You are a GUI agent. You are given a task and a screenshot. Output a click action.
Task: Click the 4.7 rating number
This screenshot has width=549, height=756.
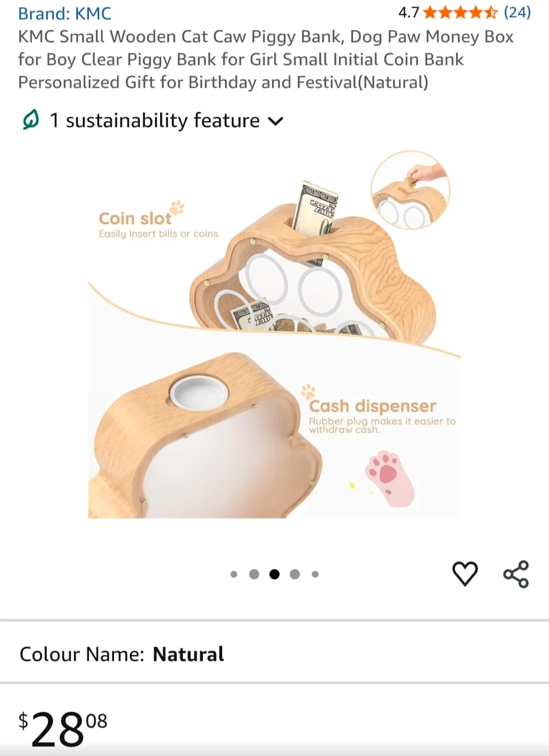coord(408,12)
